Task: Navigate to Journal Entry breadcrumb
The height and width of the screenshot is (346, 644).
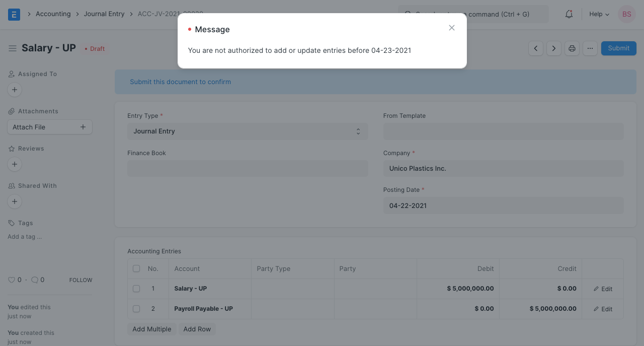Action: pyautogui.click(x=104, y=14)
